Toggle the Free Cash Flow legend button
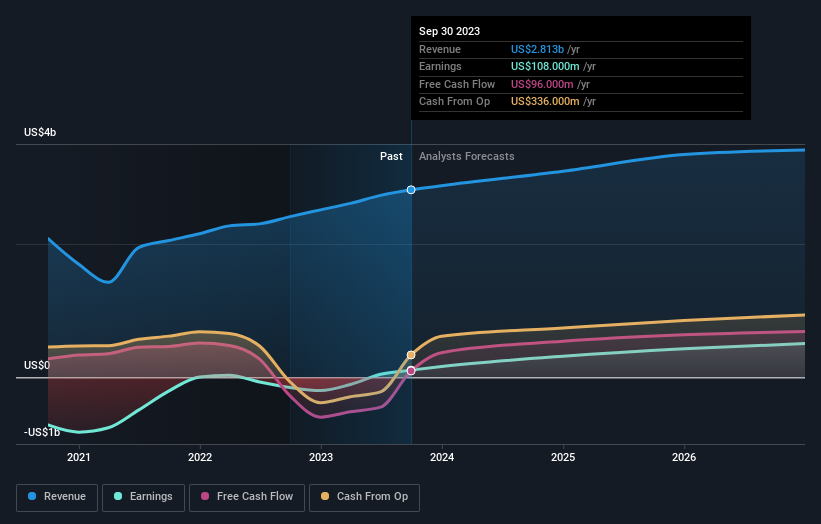The width and height of the screenshot is (821, 524). [x=247, y=497]
